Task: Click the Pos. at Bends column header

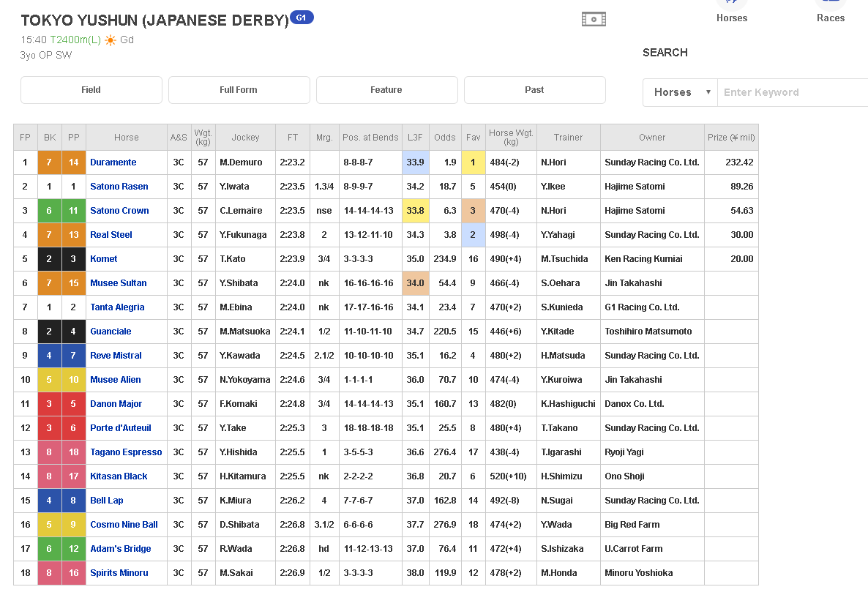Action: (x=370, y=138)
